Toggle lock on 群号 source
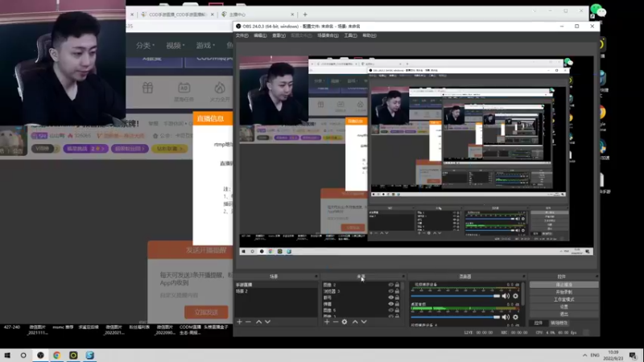Viewport: 644px width, 362px height. point(397,298)
